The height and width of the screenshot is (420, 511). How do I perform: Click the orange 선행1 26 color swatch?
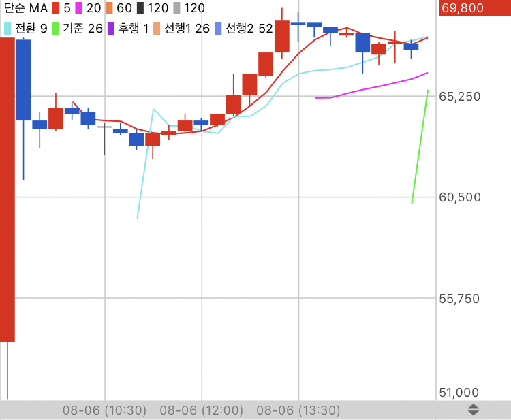157,29
